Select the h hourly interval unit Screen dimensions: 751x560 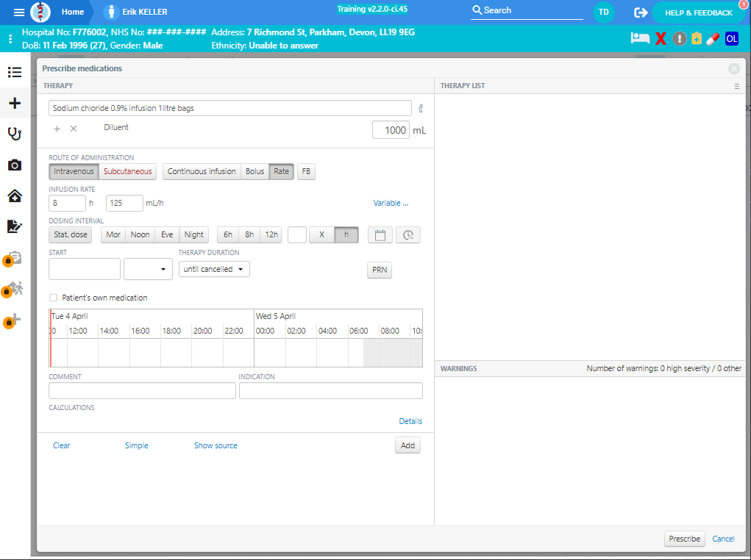[x=346, y=235]
